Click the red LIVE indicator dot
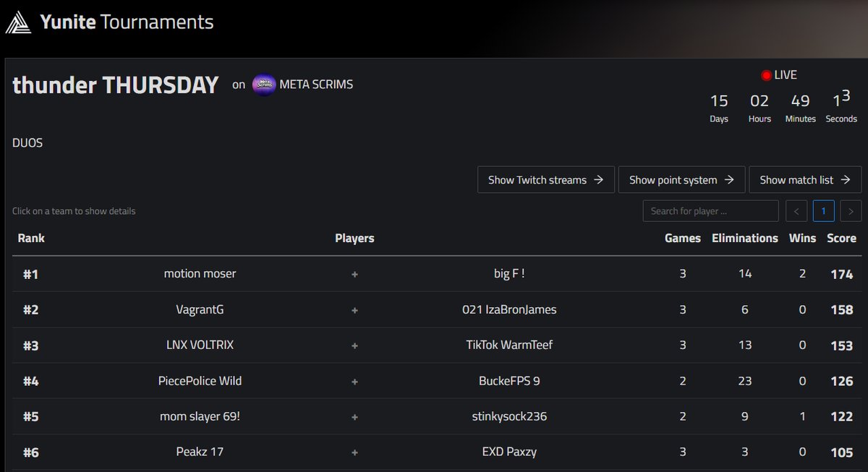The image size is (868, 472). pyautogui.click(x=766, y=75)
